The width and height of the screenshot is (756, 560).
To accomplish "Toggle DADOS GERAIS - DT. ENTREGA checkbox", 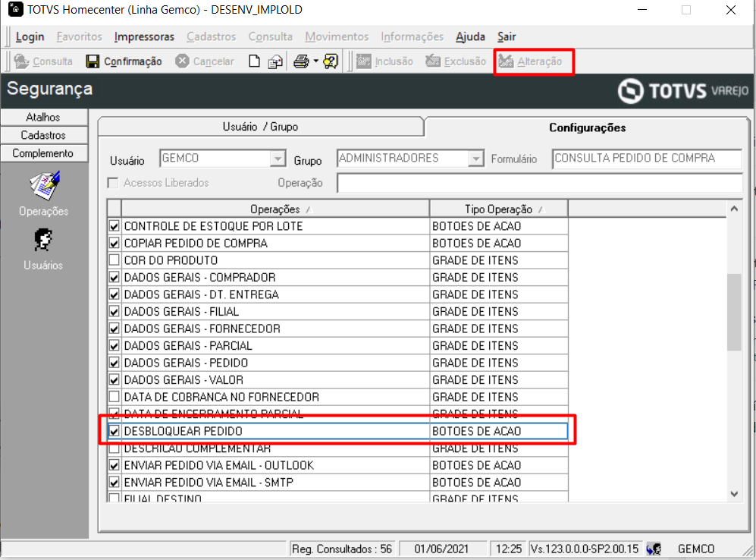I will [114, 294].
